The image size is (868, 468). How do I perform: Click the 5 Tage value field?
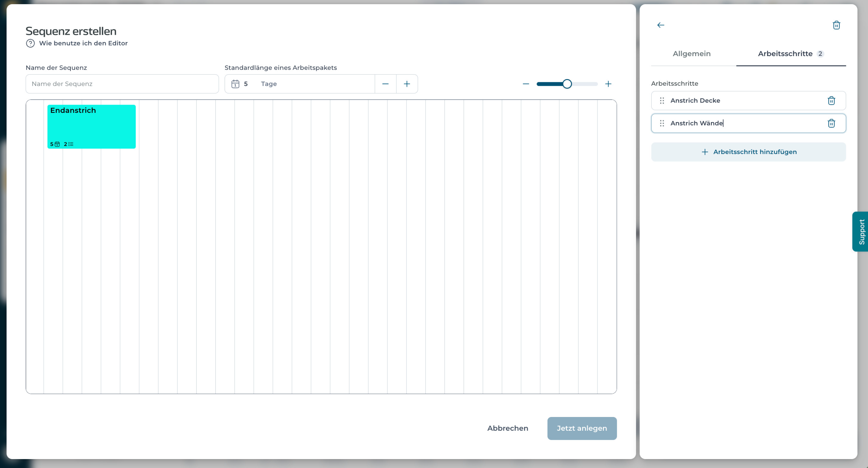tap(300, 84)
